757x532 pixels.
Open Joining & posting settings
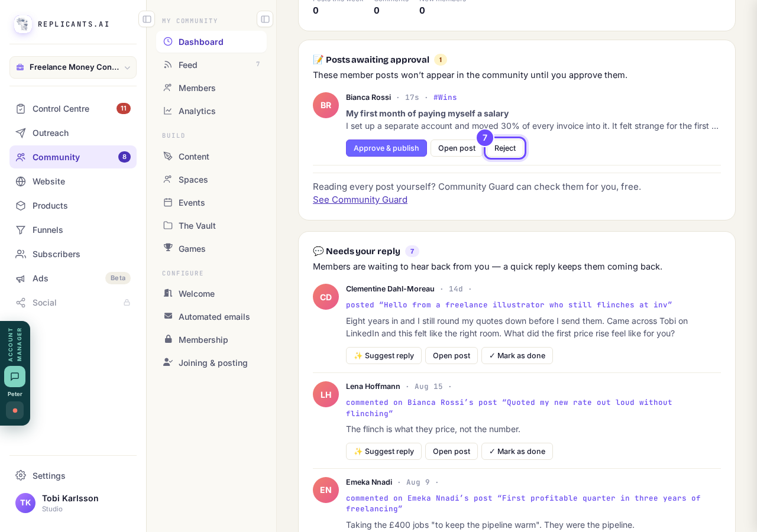[x=211, y=363]
